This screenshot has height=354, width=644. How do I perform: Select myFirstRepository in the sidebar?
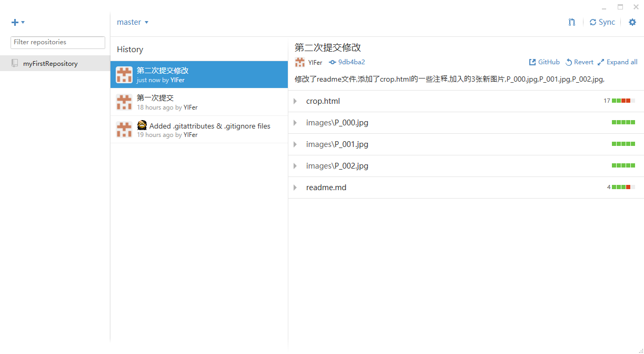[x=55, y=64]
